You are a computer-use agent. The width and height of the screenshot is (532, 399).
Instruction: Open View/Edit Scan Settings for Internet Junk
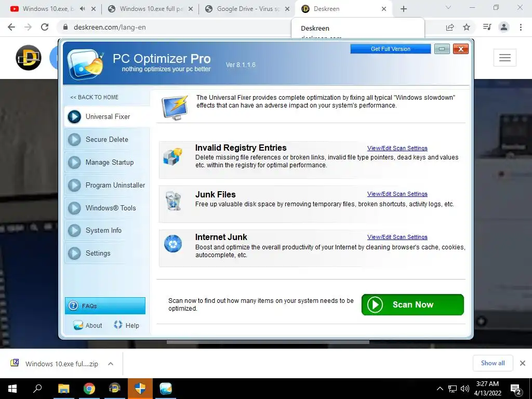click(x=397, y=237)
